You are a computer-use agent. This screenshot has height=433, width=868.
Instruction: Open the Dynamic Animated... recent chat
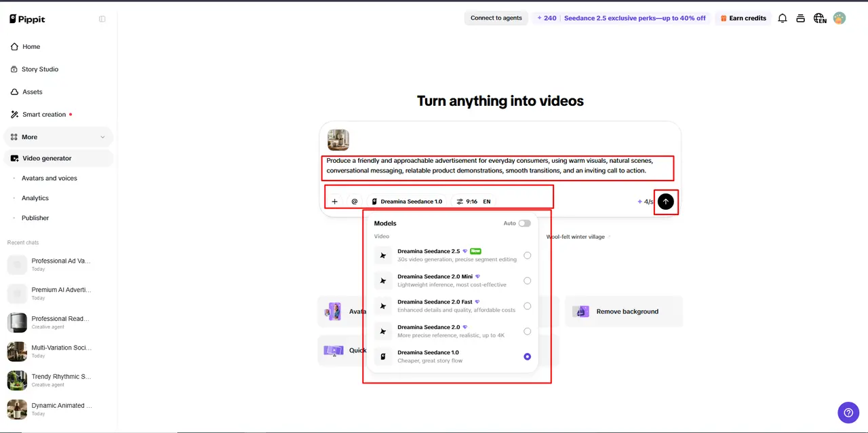point(58,409)
